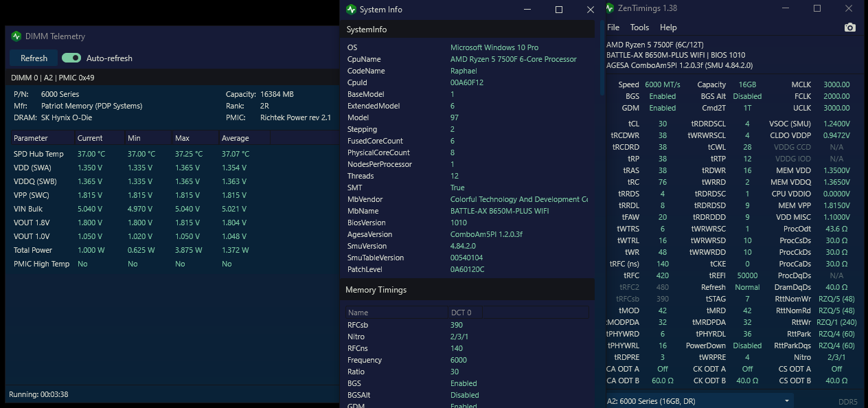Click the DDR5 label in ZenTimings footer
This screenshot has width=868, height=408.
(848, 402)
